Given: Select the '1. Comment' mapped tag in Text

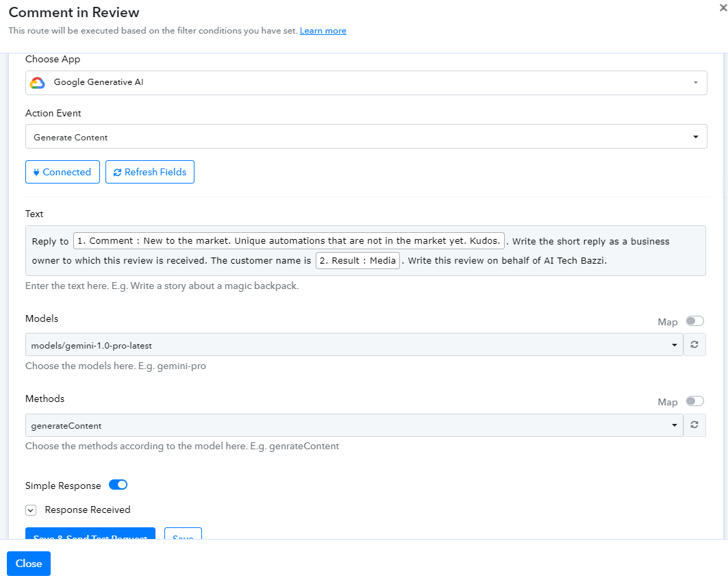Looking at the screenshot, I should coord(289,240).
